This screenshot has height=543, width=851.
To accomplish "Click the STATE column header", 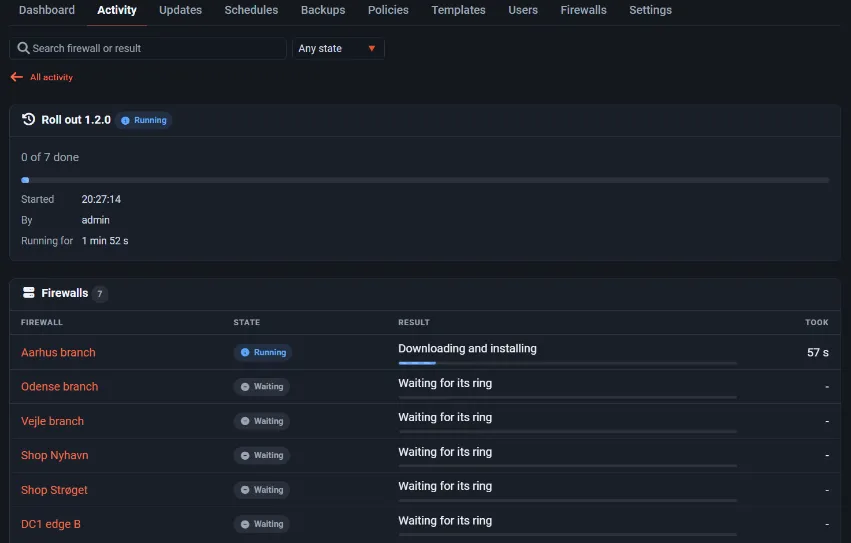I will tap(246, 322).
